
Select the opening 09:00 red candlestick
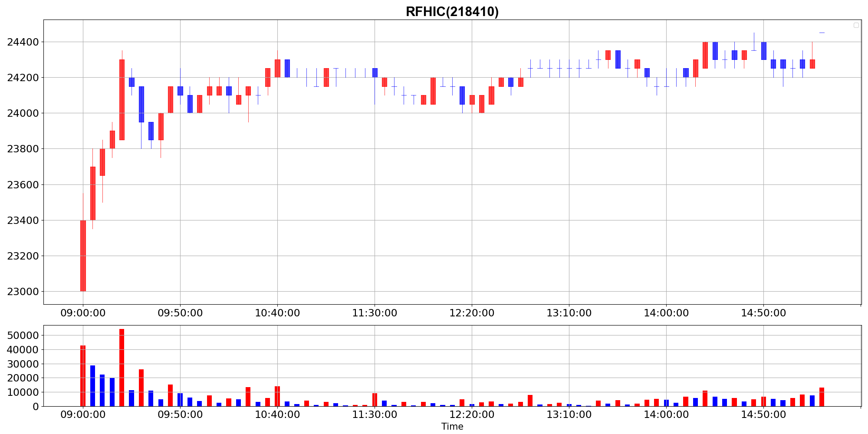pyautogui.click(x=83, y=256)
